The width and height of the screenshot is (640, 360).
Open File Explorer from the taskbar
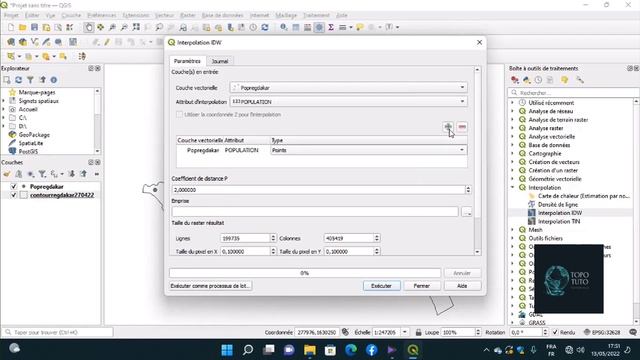coord(310,350)
